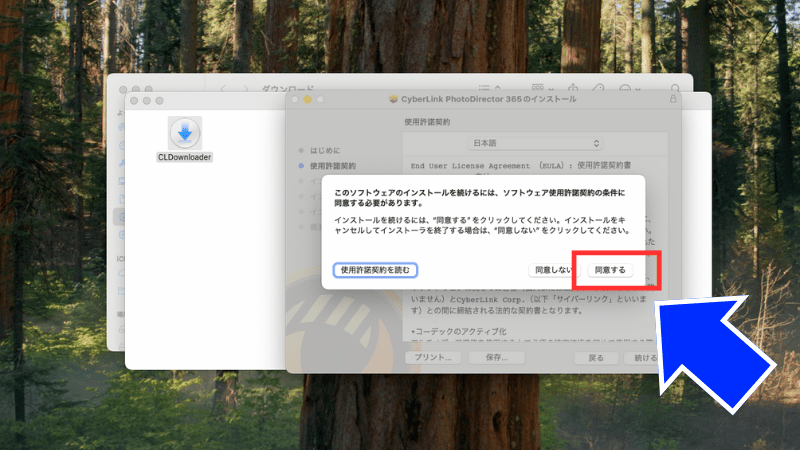
Task: Open the Finder share icon in ダウンロード window
Action: (x=573, y=88)
